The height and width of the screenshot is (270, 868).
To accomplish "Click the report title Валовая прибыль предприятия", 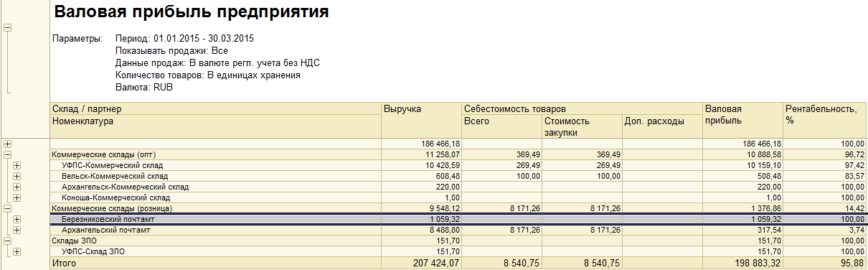I will coord(192,12).
